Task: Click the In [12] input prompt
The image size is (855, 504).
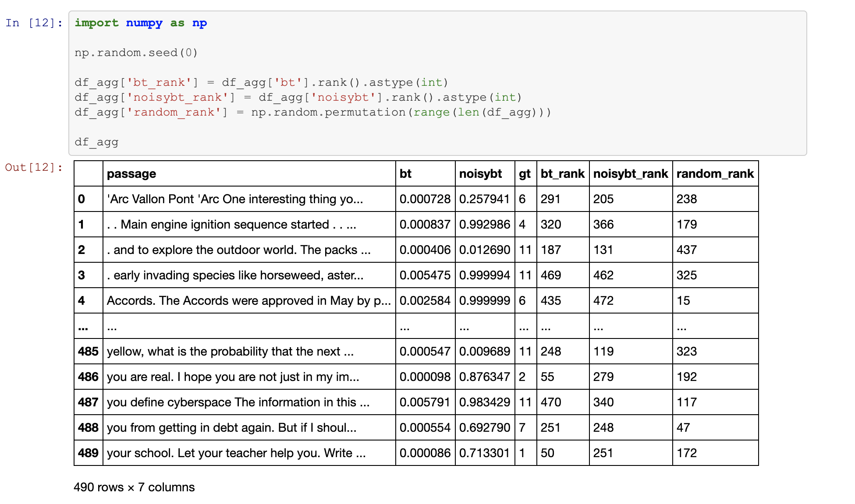Action: [x=34, y=23]
